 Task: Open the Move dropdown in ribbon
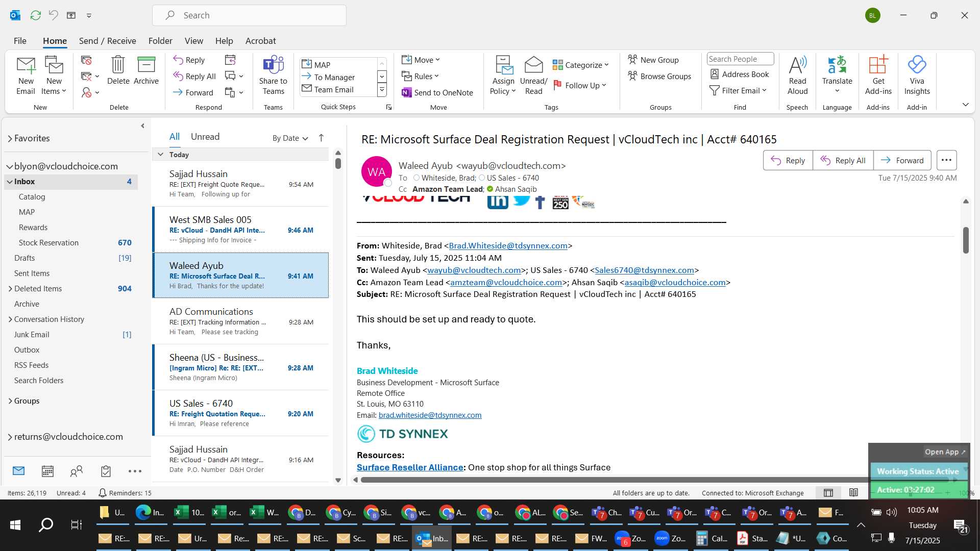click(421, 60)
